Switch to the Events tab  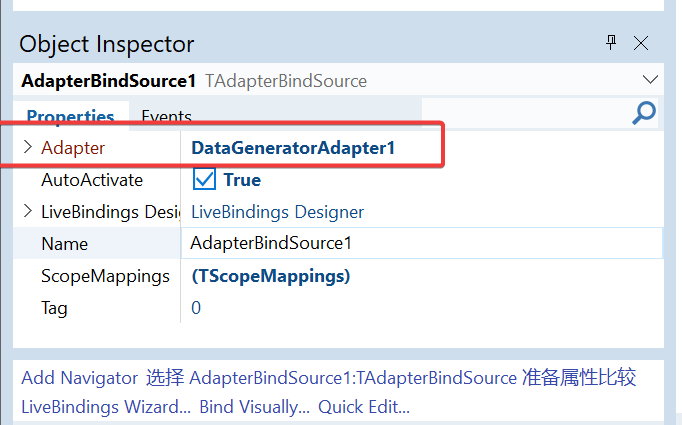point(166,116)
